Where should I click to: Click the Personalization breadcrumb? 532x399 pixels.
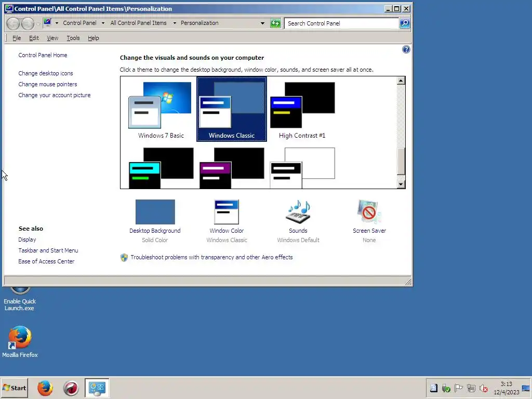[199, 23]
